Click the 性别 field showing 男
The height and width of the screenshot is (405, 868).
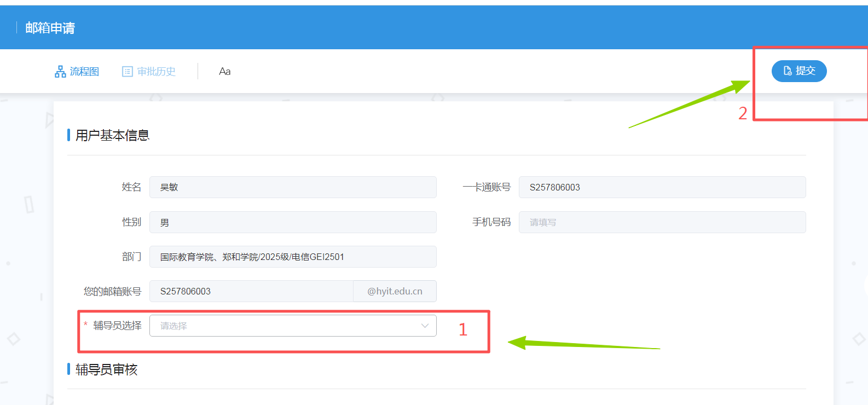pos(292,222)
